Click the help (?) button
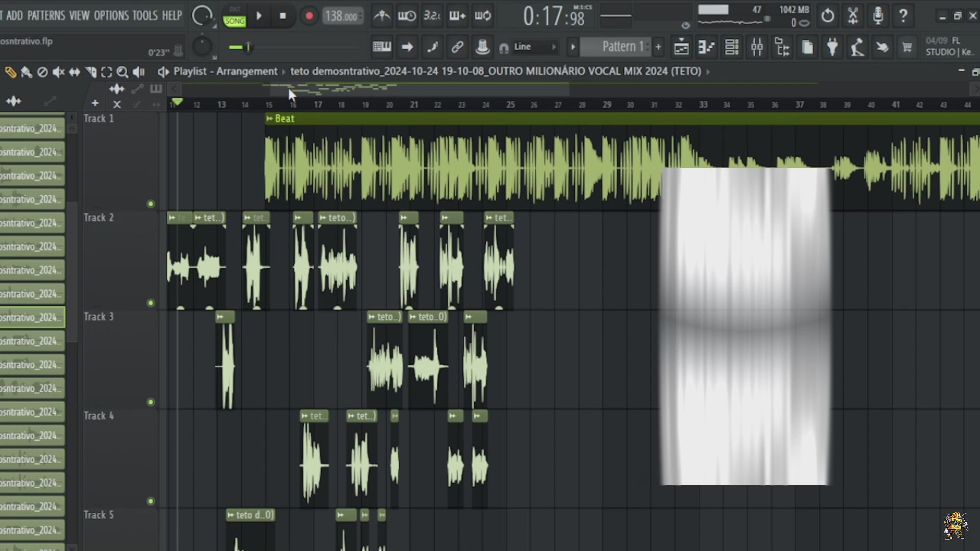 903,16
